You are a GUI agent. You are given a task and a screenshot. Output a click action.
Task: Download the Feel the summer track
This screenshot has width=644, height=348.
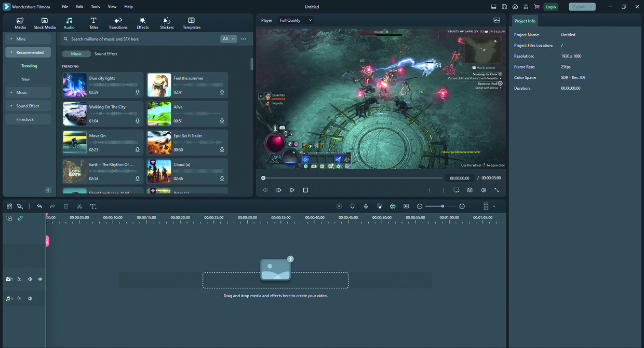tap(222, 92)
